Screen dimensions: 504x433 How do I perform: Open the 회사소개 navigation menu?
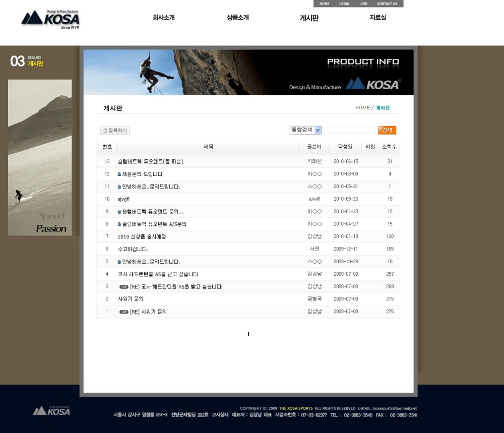[x=164, y=18]
